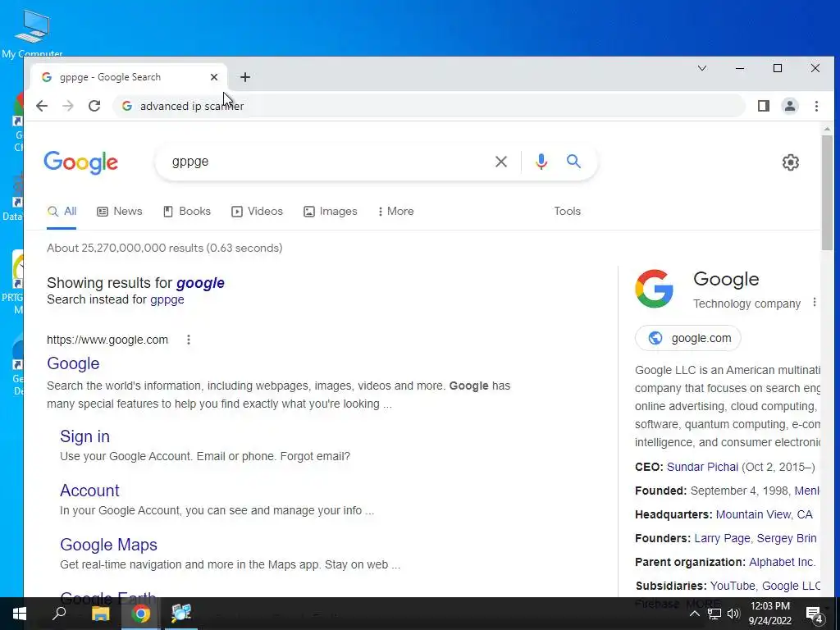The height and width of the screenshot is (630, 840).
Task: Open the search Tools options
Action: pyautogui.click(x=568, y=211)
